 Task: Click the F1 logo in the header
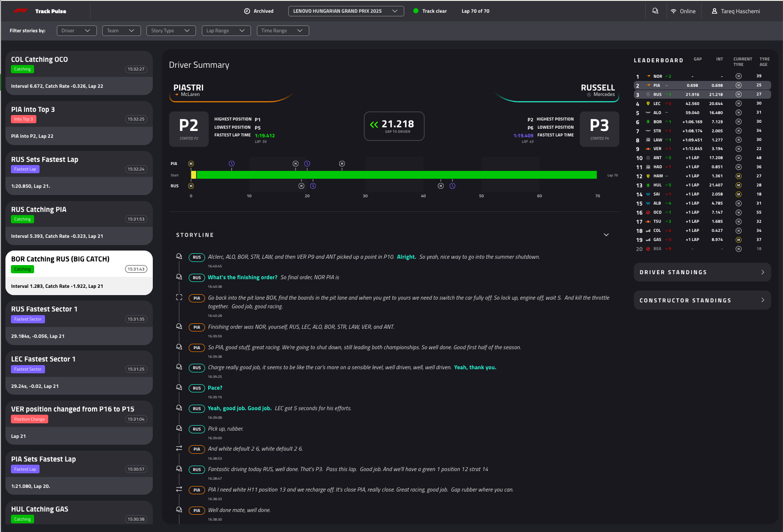point(20,11)
